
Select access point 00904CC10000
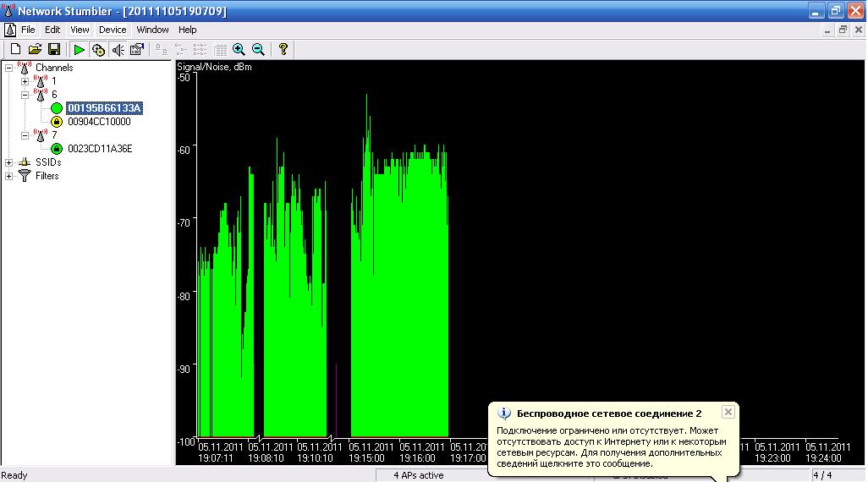click(99, 122)
